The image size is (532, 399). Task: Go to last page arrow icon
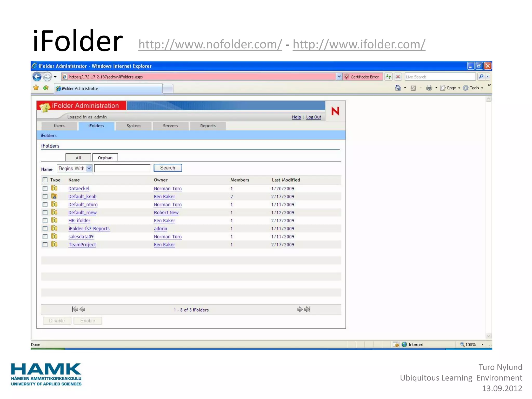click(307, 309)
